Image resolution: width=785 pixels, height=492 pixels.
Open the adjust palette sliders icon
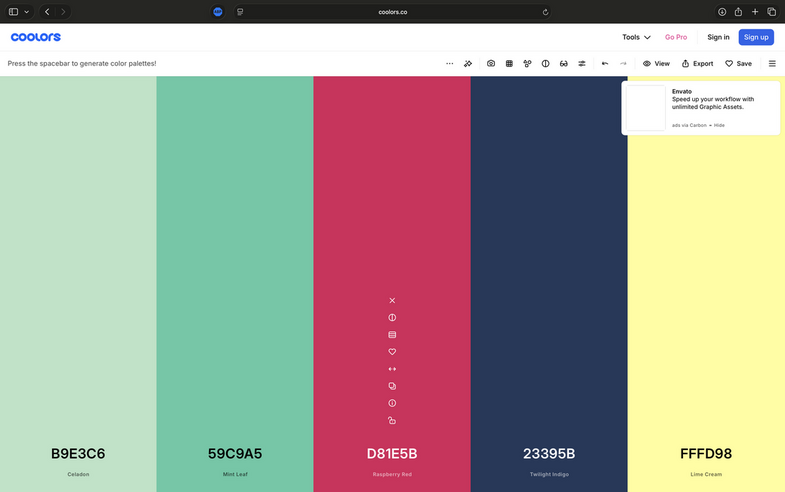[582, 63]
